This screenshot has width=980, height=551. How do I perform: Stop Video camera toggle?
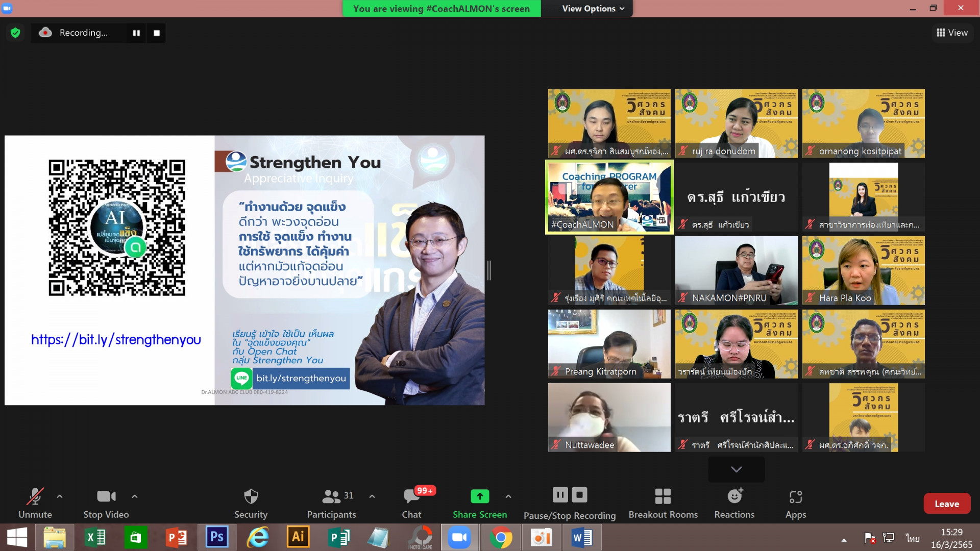[x=106, y=503]
